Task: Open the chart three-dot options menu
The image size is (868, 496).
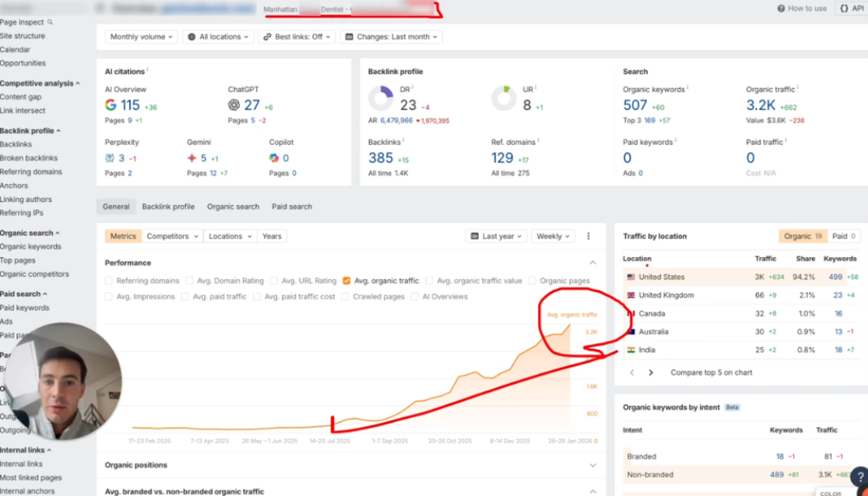Action: coord(588,236)
